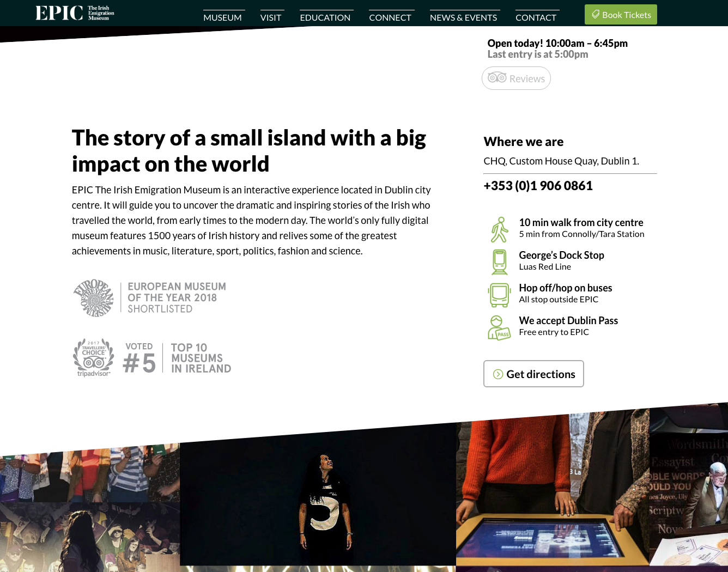Click the Book Tickets button
728x572 pixels.
621,15
